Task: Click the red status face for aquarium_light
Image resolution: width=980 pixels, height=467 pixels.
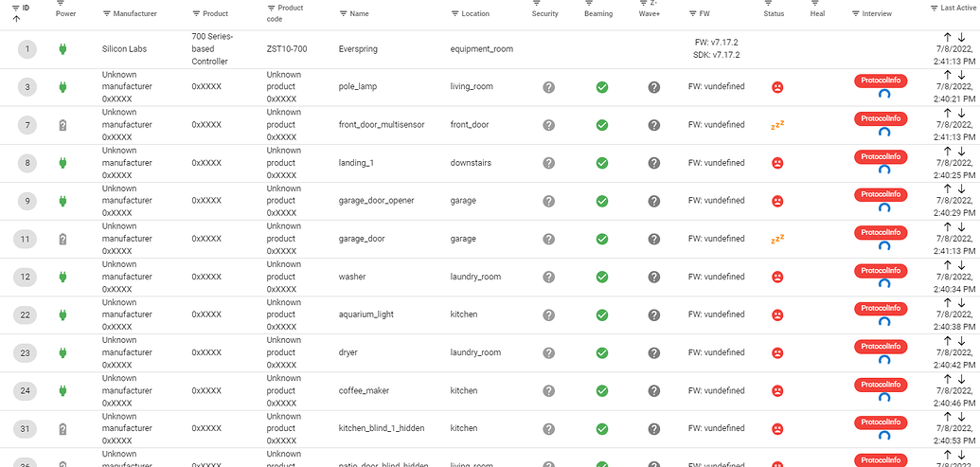Action: tap(777, 314)
